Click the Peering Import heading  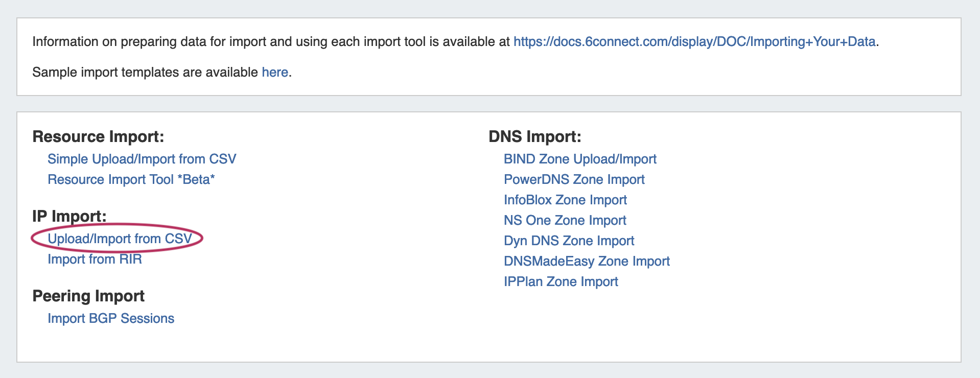88,296
